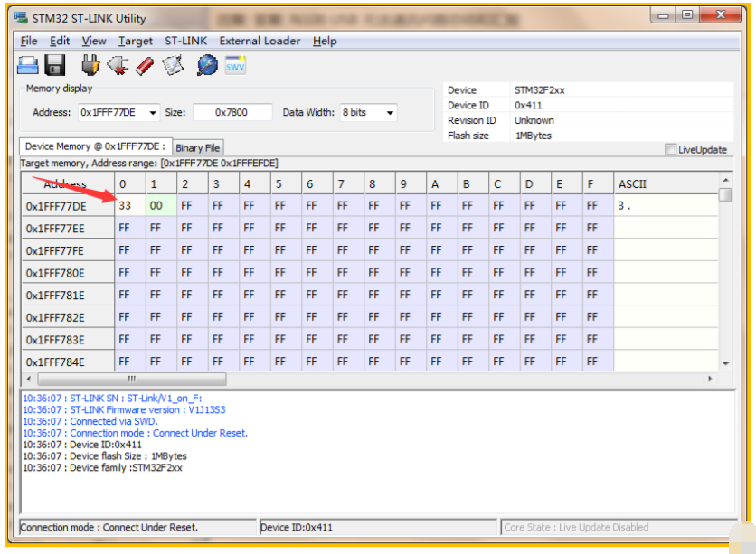Viewport: 756px width, 554px height.
Task: Click log line 'ST-LINK Firmware version : V1J13S3'
Action: point(124,410)
